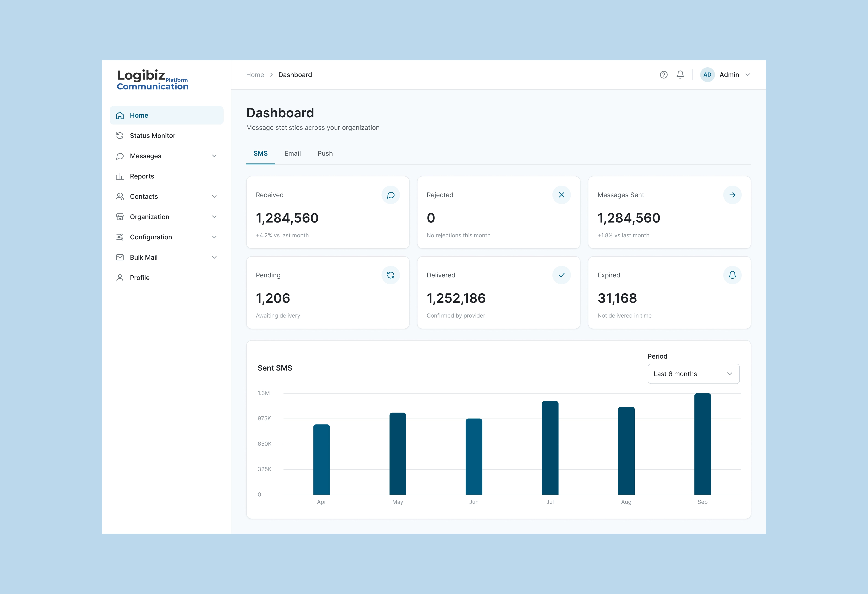Viewport: 868px width, 594px height.
Task: Click the Received card chat bubble icon
Action: (390, 195)
